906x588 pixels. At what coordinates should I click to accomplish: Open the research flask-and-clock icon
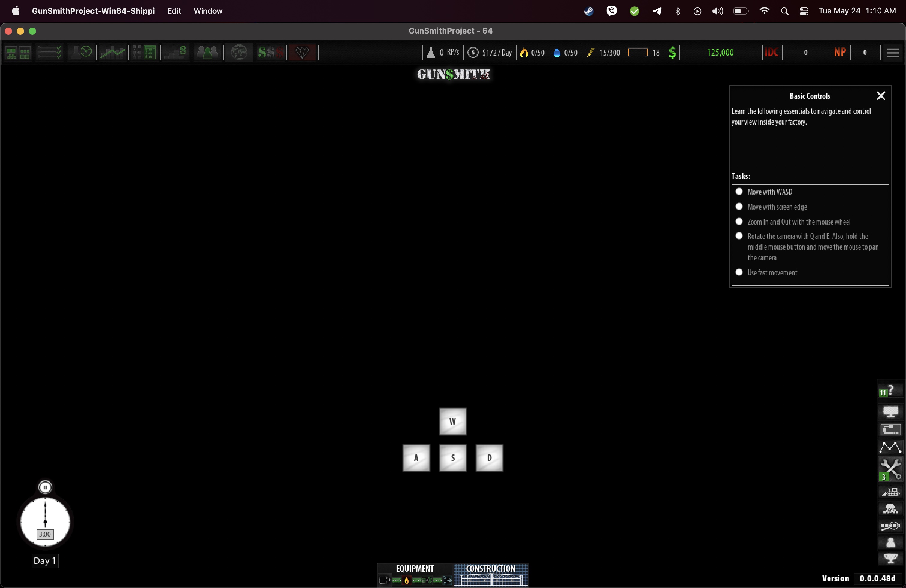click(81, 52)
